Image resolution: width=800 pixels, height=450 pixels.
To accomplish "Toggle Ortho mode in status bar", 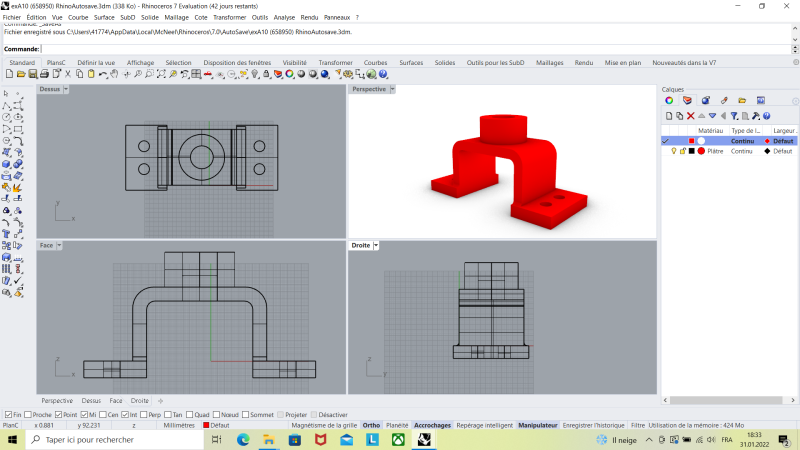I will point(371,425).
